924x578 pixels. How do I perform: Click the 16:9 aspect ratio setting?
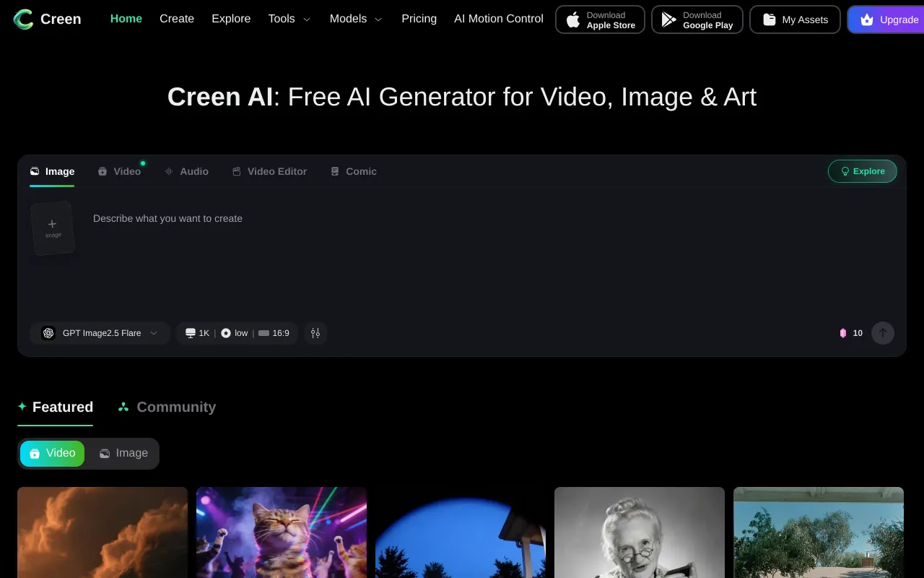pos(274,333)
